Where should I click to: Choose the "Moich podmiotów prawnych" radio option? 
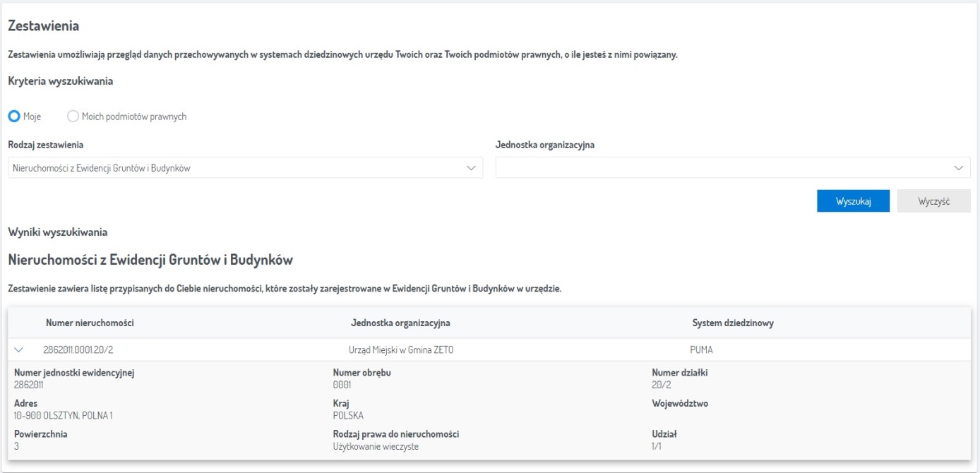(x=73, y=116)
